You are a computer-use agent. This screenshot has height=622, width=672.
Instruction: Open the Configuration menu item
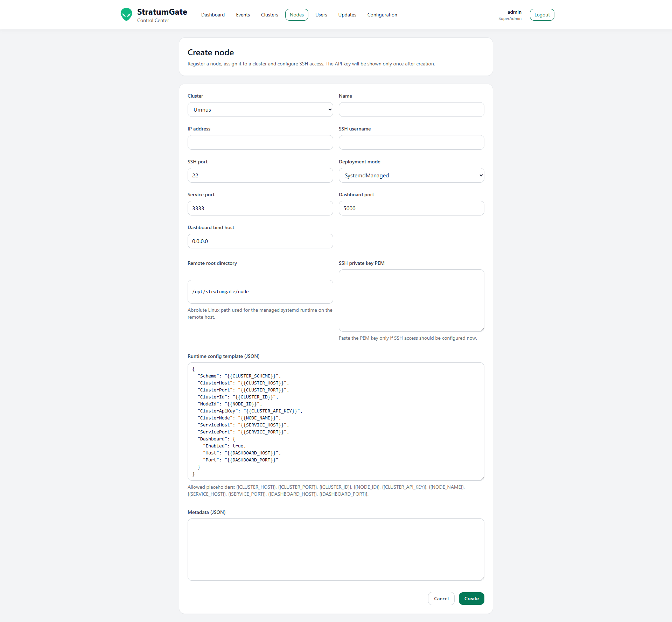pos(382,15)
